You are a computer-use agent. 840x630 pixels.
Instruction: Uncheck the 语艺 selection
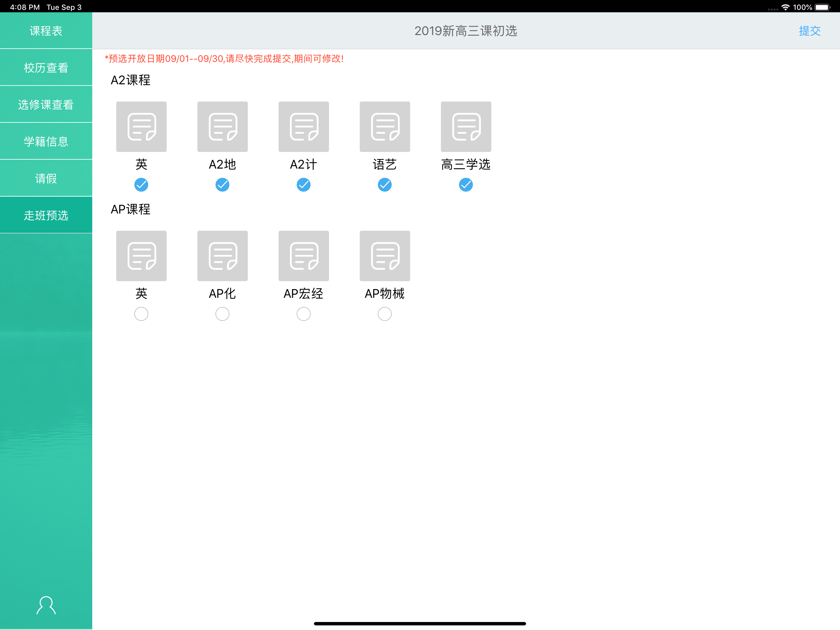click(385, 185)
